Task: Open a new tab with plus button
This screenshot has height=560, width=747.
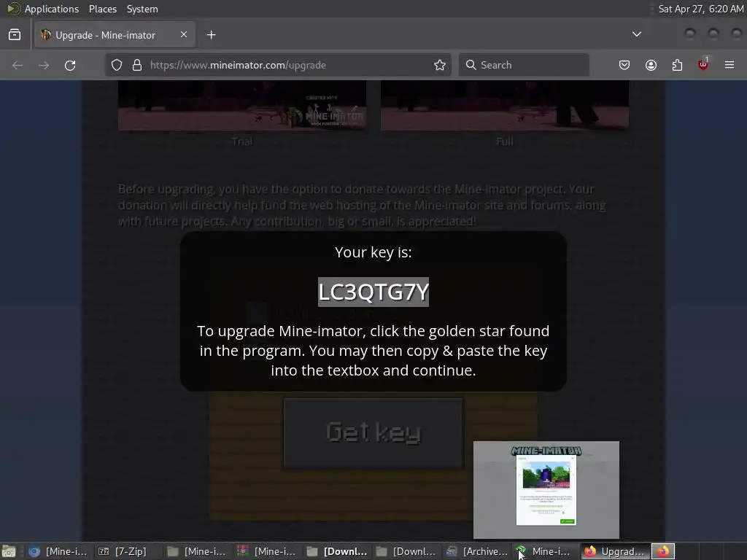Action: coord(211,35)
